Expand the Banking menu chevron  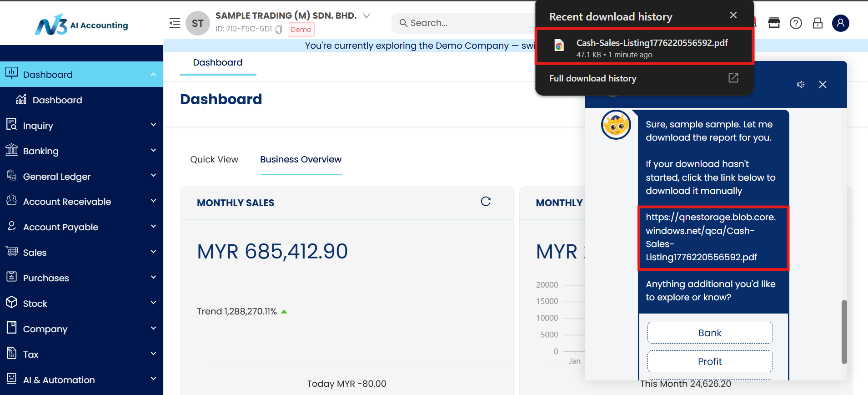(x=153, y=150)
